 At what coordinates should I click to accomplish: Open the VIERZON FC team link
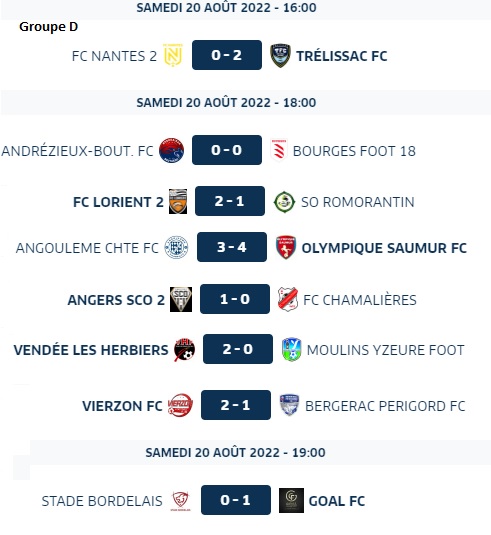click(x=122, y=406)
